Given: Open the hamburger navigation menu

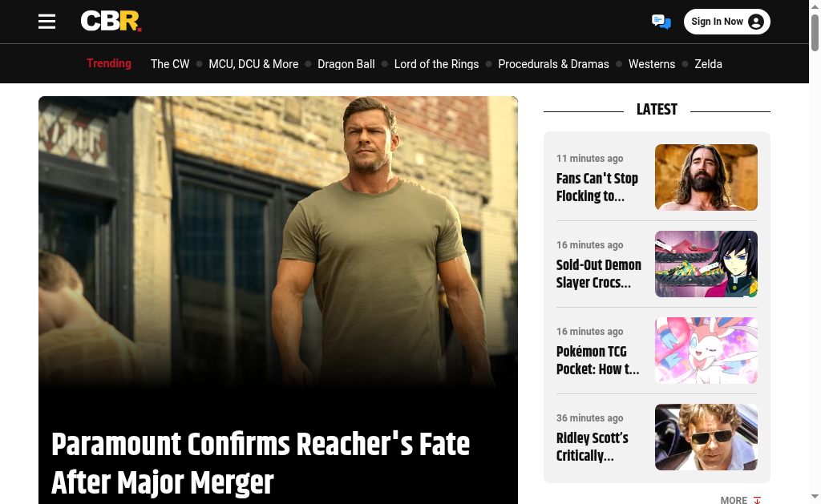Looking at the screenshot, I should click(x=47, y=22).
